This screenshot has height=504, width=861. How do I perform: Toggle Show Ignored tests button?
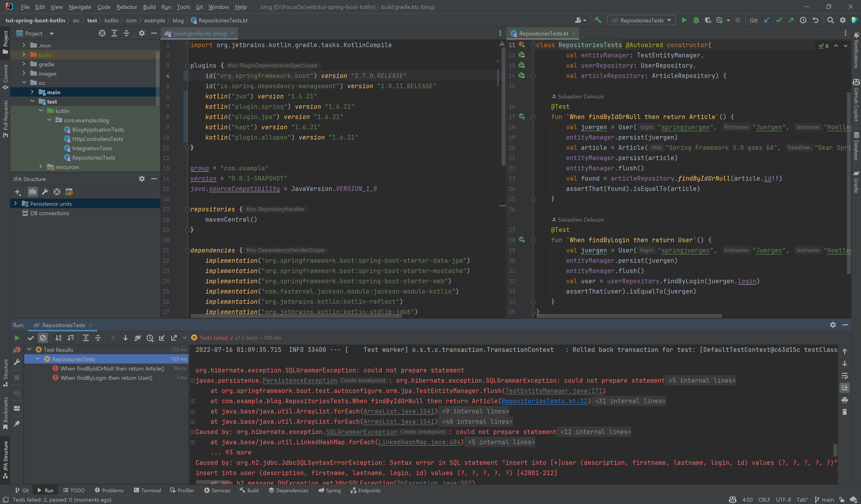(x=43, y=338)
